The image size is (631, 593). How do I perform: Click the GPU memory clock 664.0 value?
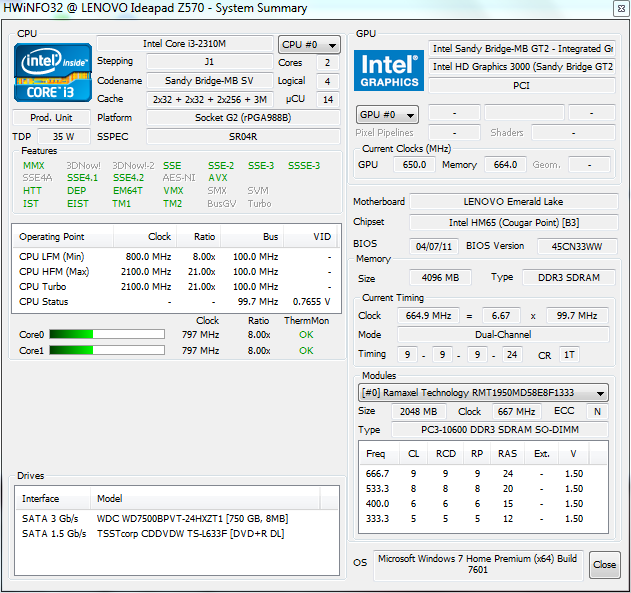point(505,165)
